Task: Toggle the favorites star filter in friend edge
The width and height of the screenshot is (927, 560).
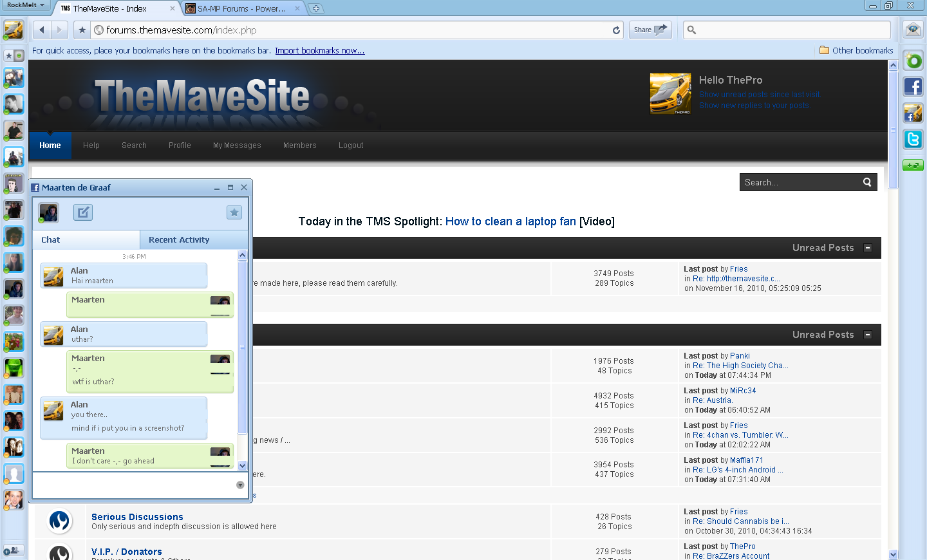Action: 8,55
